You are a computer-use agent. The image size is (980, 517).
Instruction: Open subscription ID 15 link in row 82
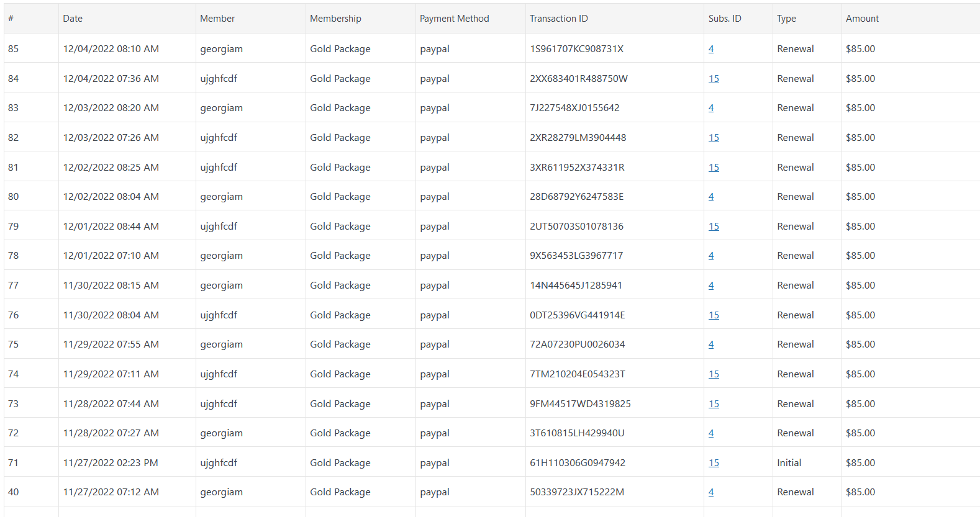tap(714, 138)
